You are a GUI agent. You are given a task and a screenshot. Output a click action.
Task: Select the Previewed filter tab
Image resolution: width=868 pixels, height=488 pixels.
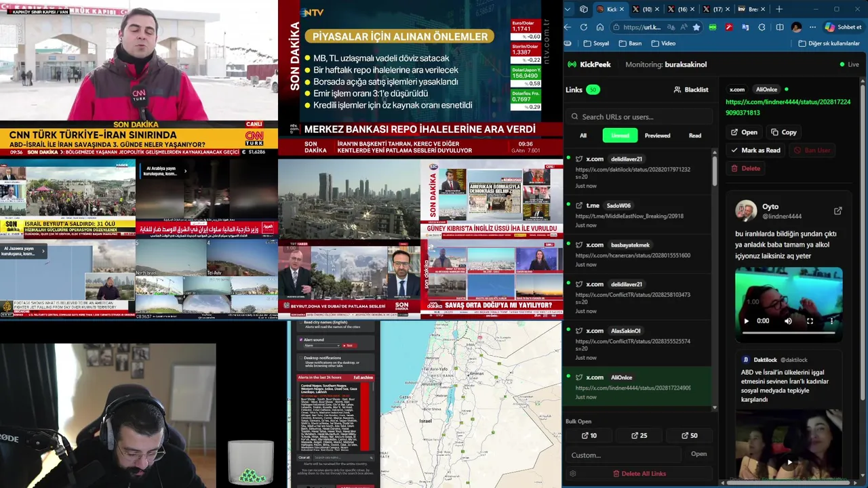[x=657, y=136]
